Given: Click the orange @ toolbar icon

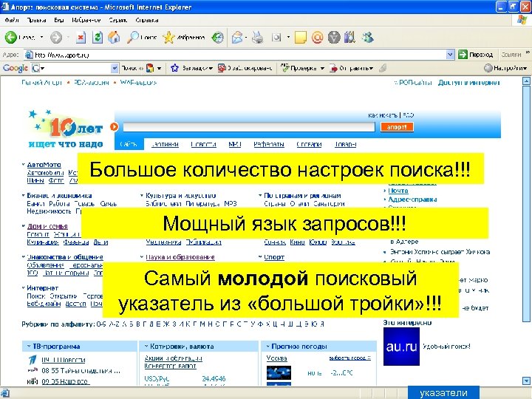Looking at the screenshot, I should (x=317, y=37).
